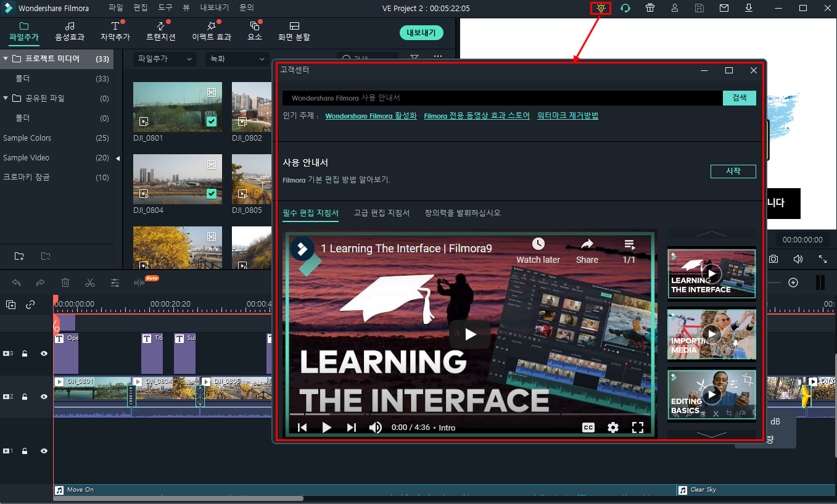Open Filmora 전용 동영상 효과 스토어 link
837x504 pixels.
click(477, 116)
